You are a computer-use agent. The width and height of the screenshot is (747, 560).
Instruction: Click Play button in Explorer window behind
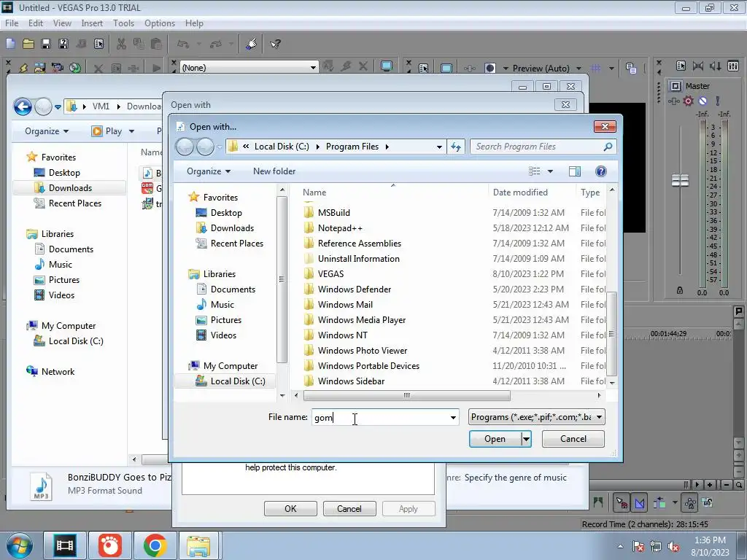(x=113, y=131)
